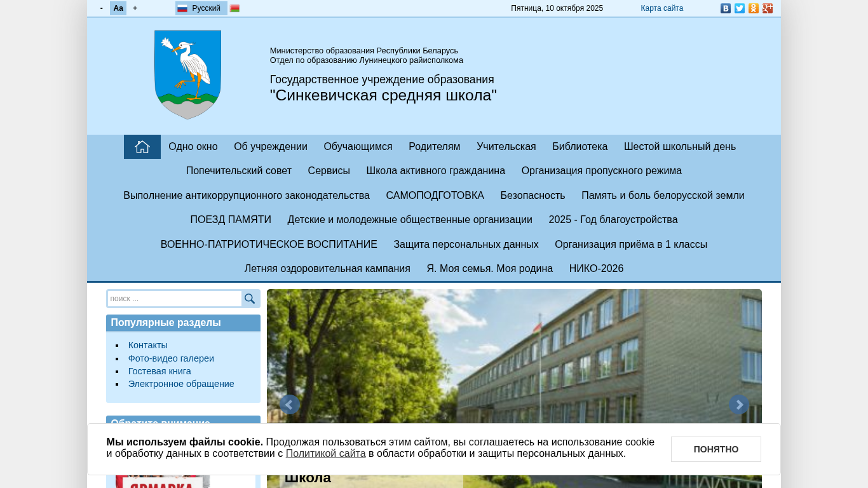The width and height of the screenshot is (868, 488).
Task: Increase font size with the plus button
Action: pyautogui.click(x=135, y=8)
